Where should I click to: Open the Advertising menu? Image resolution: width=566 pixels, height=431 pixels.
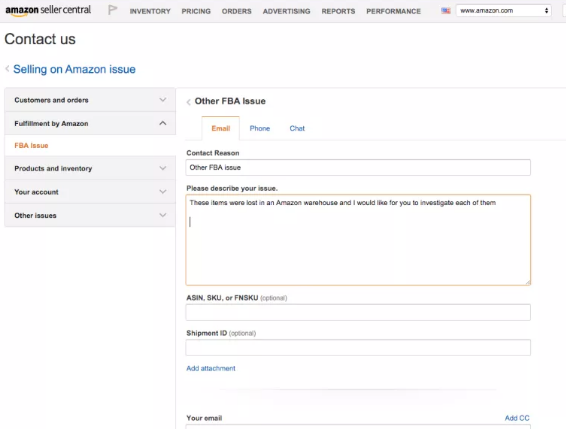click(287, 11)
